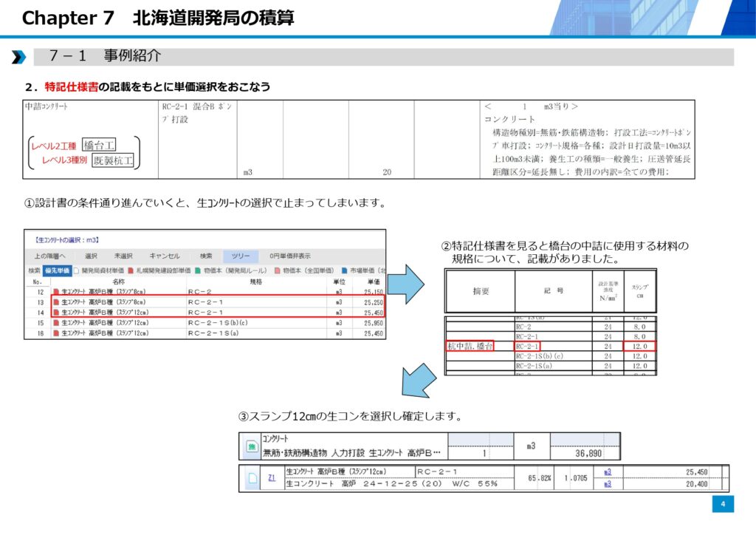Click the blue 市場単価 icon
Viewport: 756px width, 535px height.
344,270
